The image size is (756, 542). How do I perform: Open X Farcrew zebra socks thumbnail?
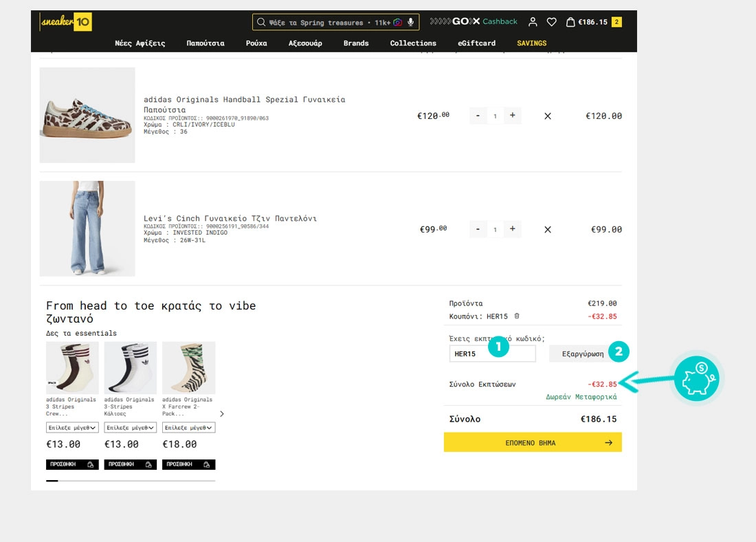188,368
